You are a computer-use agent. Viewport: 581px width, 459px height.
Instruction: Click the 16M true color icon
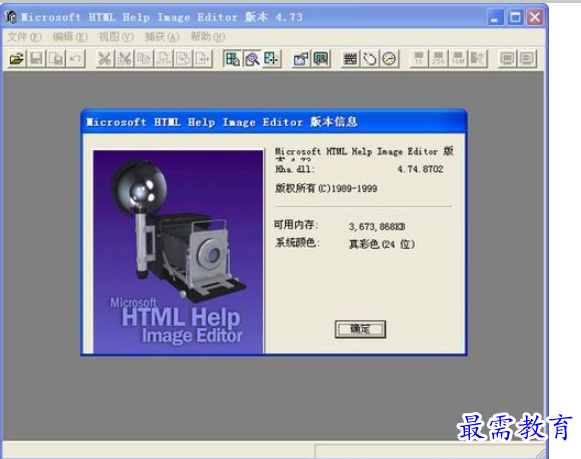pos(458,59)
